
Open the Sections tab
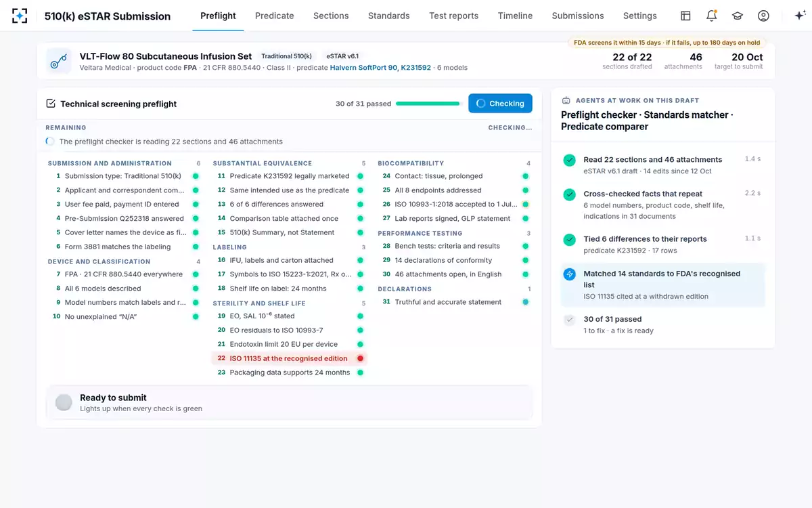pos(331,16)
